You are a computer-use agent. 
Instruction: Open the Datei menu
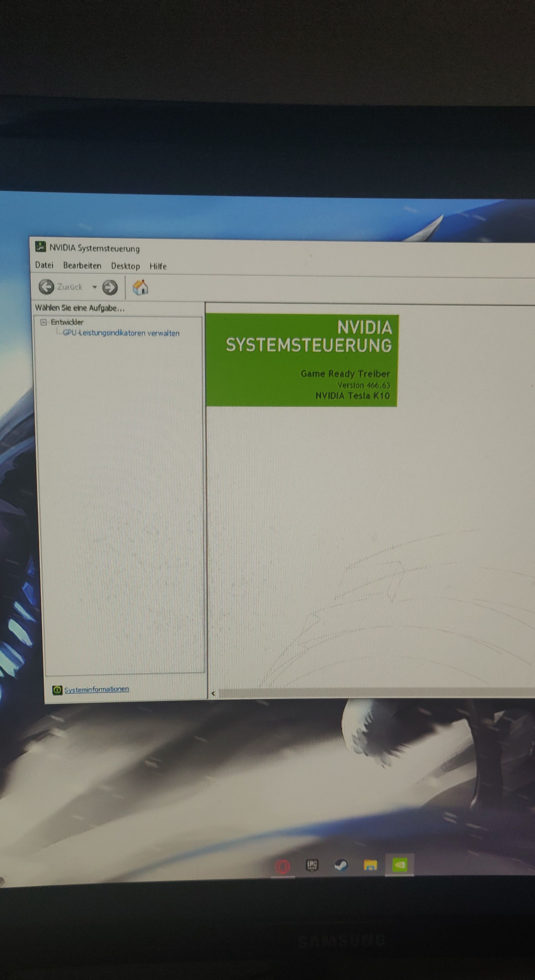click(x=44, y=265)
